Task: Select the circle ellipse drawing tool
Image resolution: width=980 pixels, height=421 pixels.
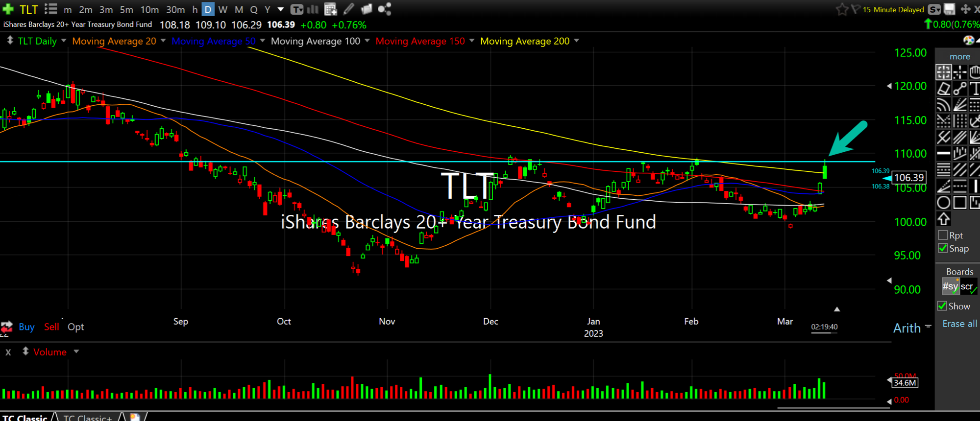Action: [943, 202]
